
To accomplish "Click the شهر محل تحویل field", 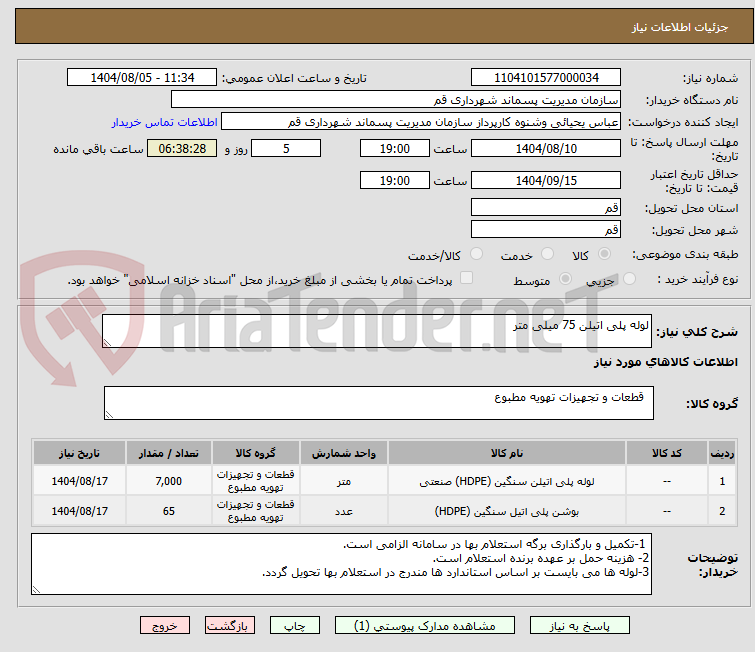I will [546, 229].
